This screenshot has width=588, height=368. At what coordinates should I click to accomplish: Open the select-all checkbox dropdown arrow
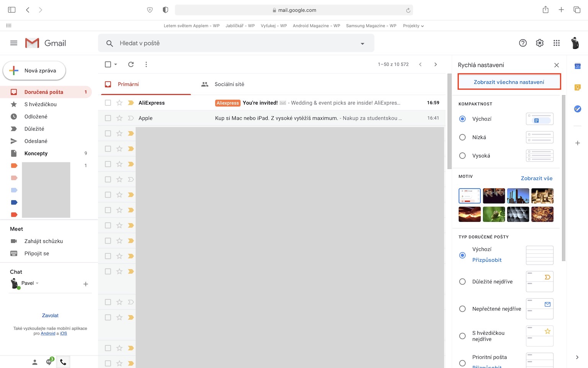[116, 64]
